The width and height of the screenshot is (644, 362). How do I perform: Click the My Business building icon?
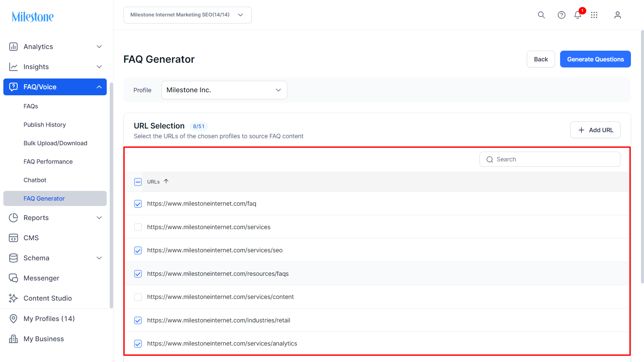tap(13, 339)
